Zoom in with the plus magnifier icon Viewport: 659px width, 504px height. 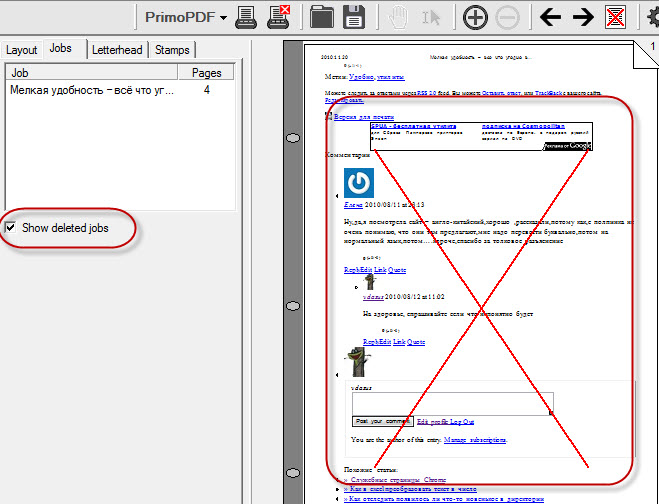[x=476, y=17]
